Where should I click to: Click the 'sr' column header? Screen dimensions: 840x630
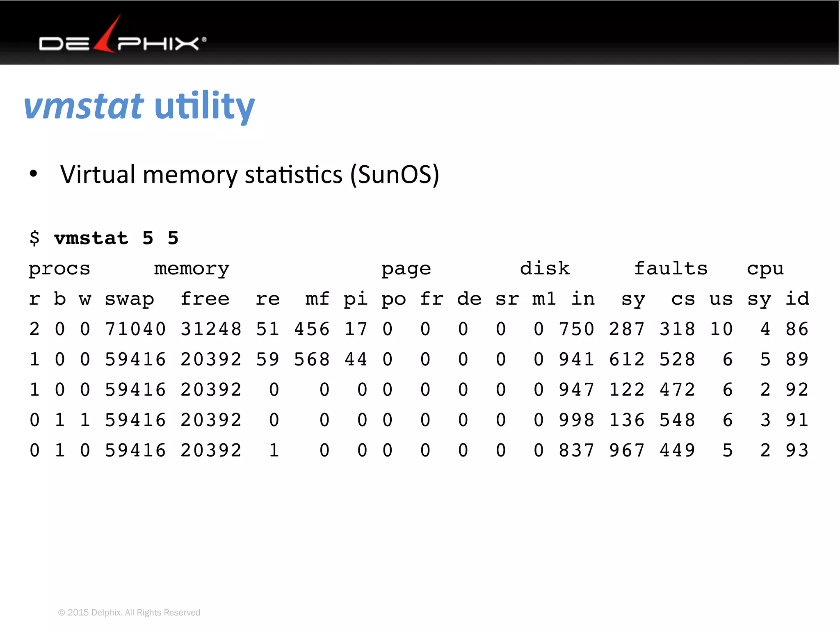[x=507, y=299]
